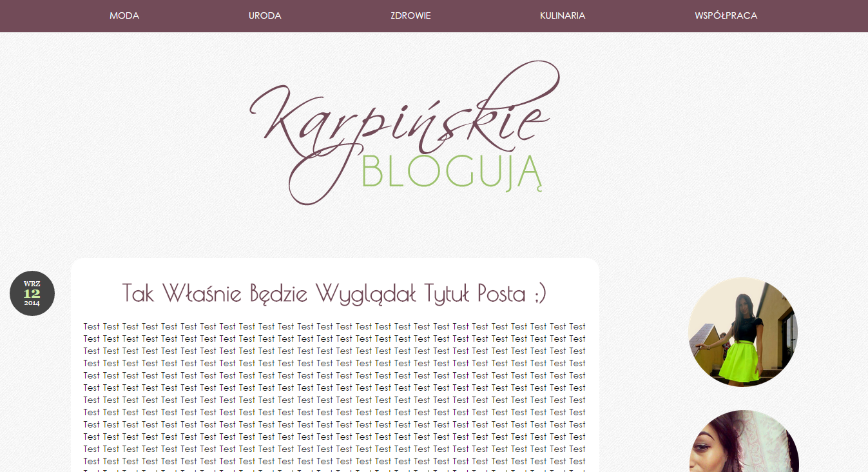Open post title 'Tak Właśnie Będzie Wyglądał Tytuł Posta'

[334, 293]
